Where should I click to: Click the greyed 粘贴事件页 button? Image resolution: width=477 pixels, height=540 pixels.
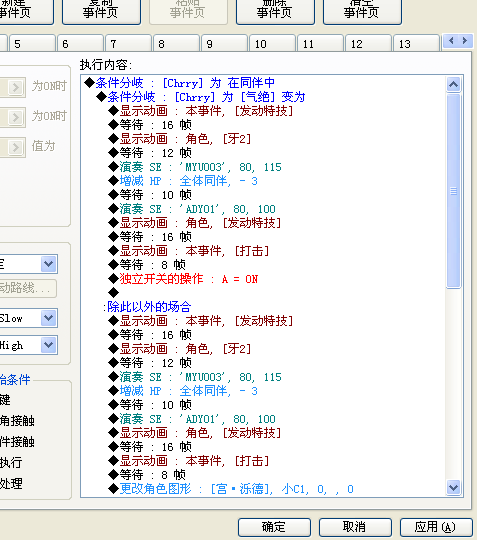pyautogui.click(x=188, y=12)
